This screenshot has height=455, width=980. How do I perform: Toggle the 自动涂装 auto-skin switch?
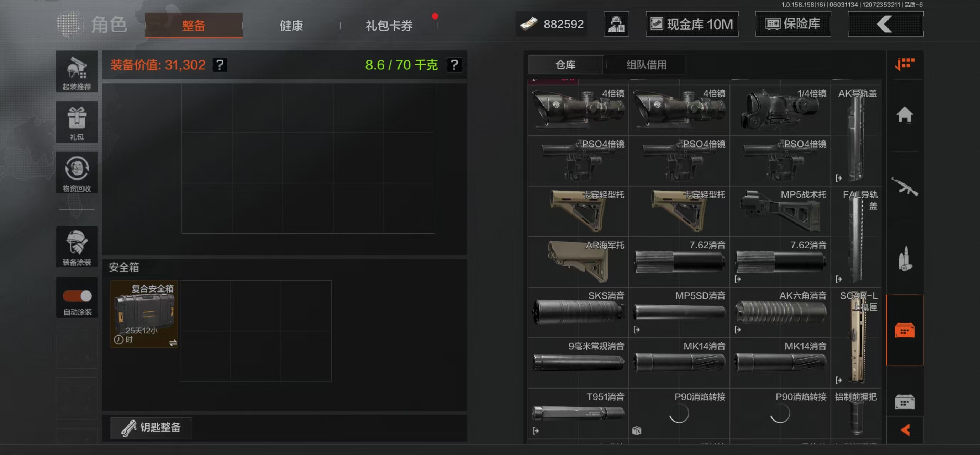click(77, 295)
